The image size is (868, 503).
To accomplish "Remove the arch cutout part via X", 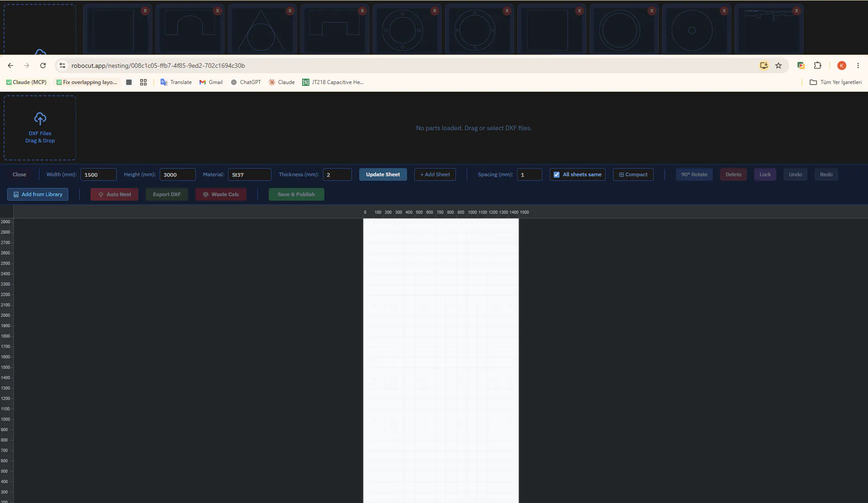I will (218, 11).
